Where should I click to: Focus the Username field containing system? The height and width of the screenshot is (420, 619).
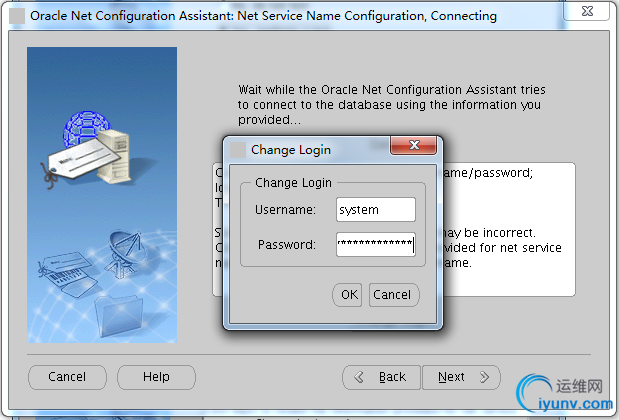tap(375, 210)
